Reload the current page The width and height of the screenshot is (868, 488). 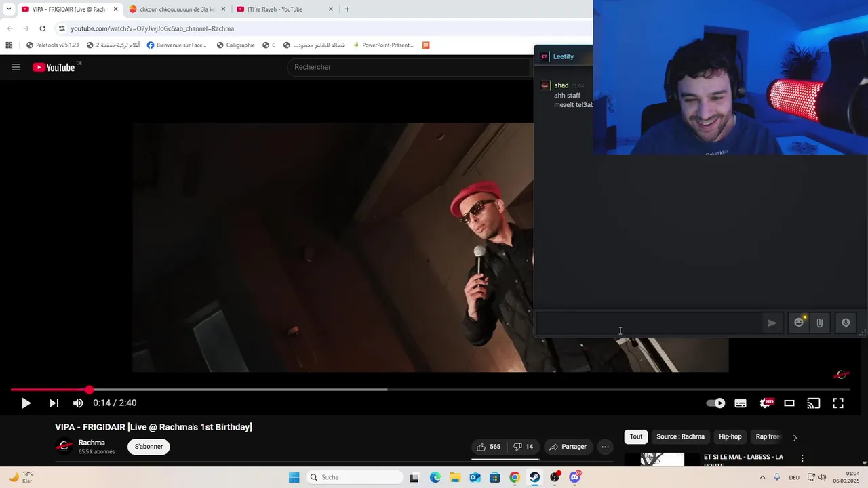point(42,28)
